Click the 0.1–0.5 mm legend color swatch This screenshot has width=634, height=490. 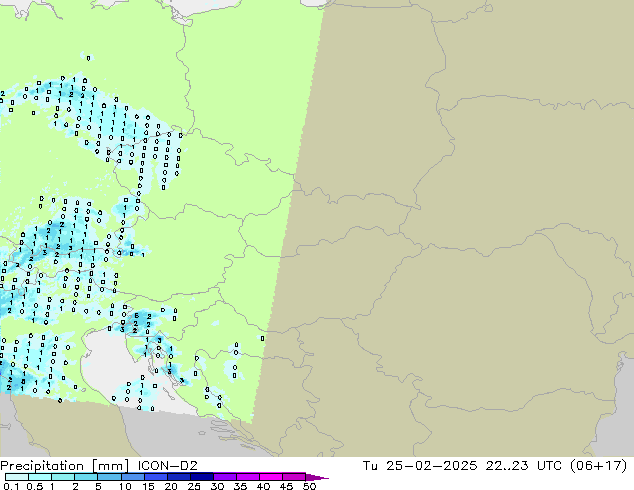click(17, 477)
